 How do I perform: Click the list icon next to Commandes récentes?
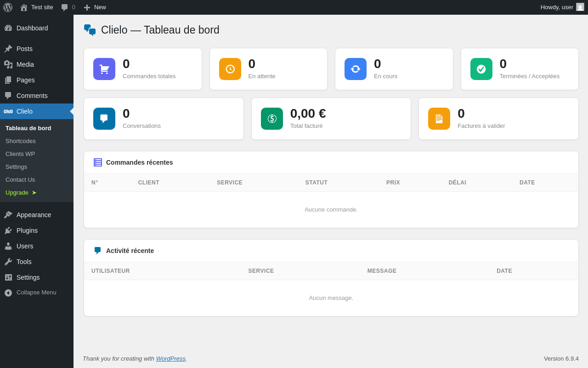(x=98, y=162)
